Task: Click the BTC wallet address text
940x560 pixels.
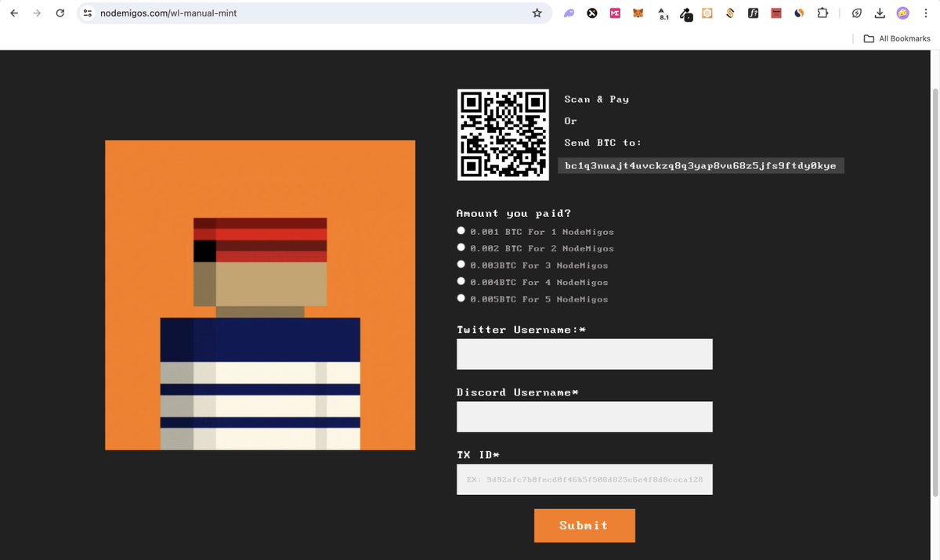Action: [701, 166]
